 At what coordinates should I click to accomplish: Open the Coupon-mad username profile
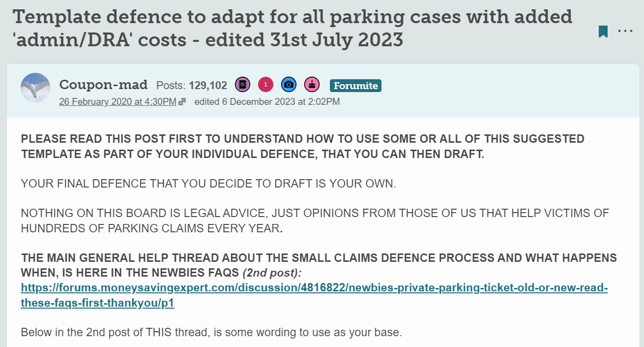coord(103,85)
